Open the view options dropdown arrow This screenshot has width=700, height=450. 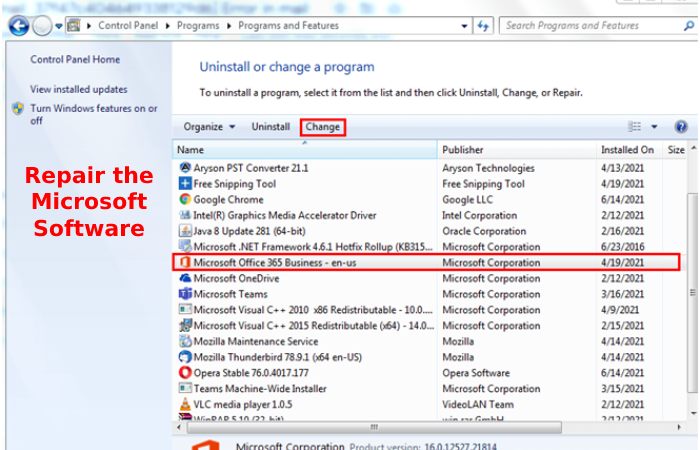pos(654,127)
